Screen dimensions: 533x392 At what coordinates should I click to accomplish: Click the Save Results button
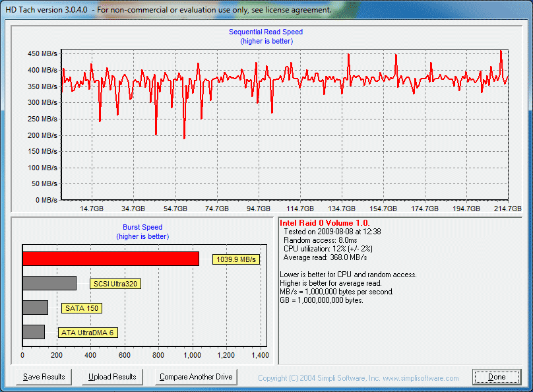click(44, 377)
